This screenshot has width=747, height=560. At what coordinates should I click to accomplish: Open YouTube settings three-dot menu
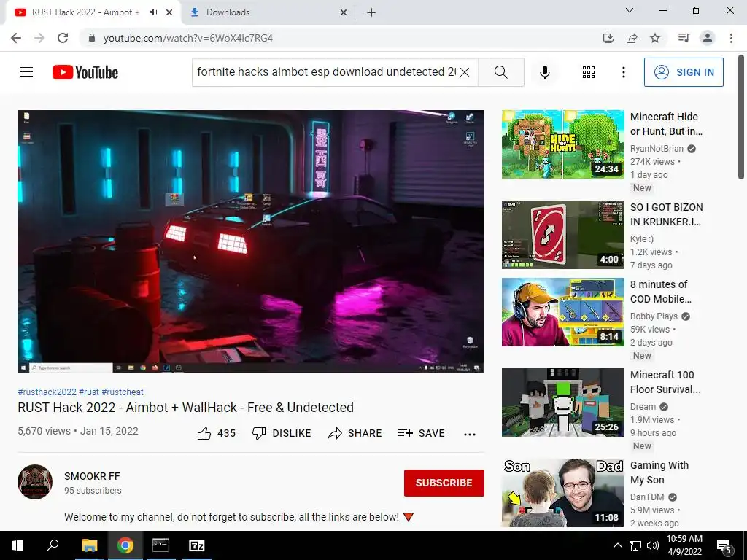(623, 72)
